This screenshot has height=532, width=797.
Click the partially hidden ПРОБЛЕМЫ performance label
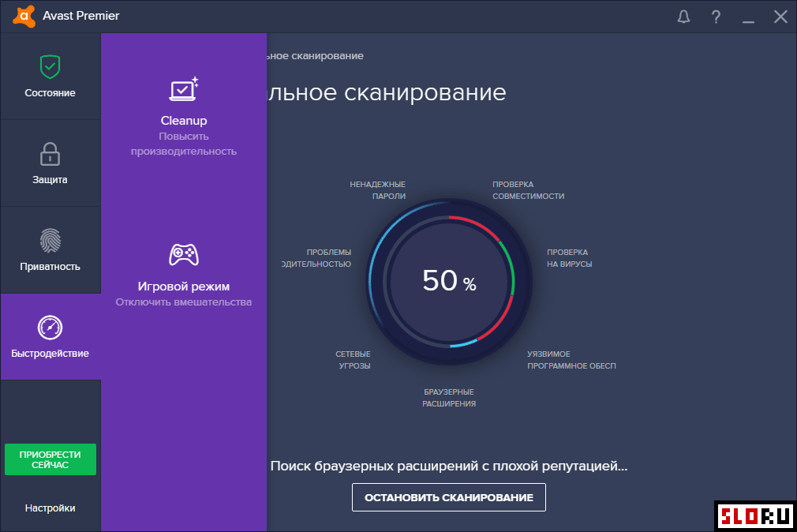(x=316, y=258)
